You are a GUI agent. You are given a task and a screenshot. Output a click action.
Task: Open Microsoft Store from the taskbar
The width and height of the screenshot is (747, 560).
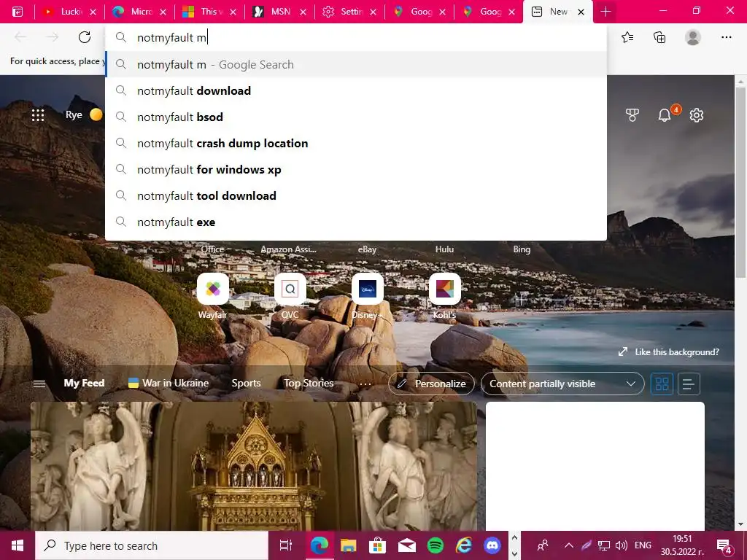(377, 545)
